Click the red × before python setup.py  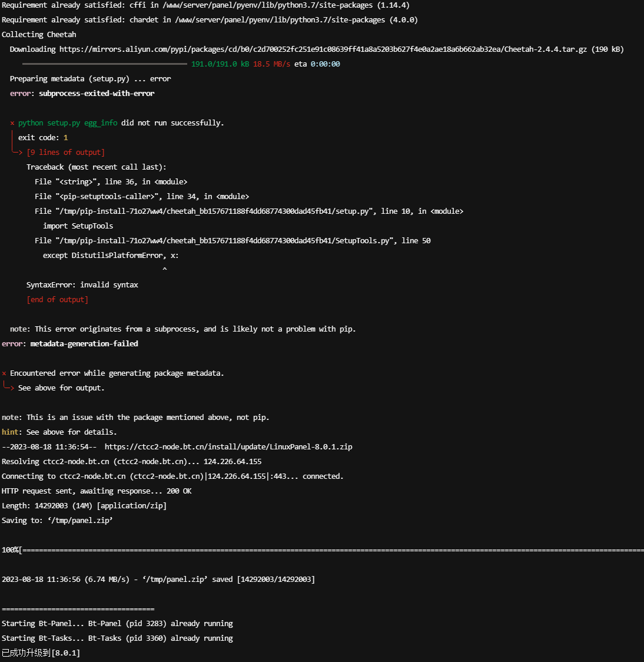tap(12, 123)
